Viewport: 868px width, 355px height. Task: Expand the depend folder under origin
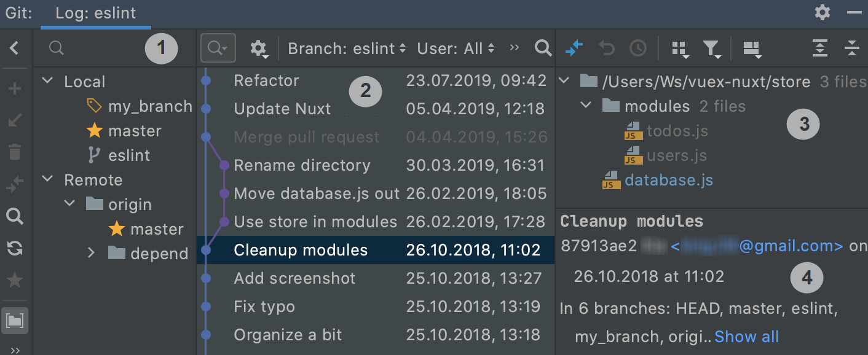91,252
